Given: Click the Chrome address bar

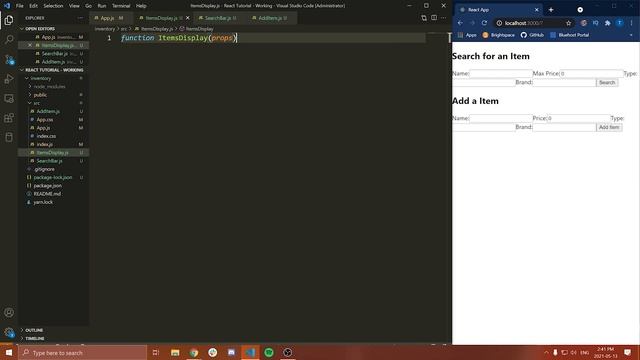Looking at the screenshot, I should coord(533,23).
